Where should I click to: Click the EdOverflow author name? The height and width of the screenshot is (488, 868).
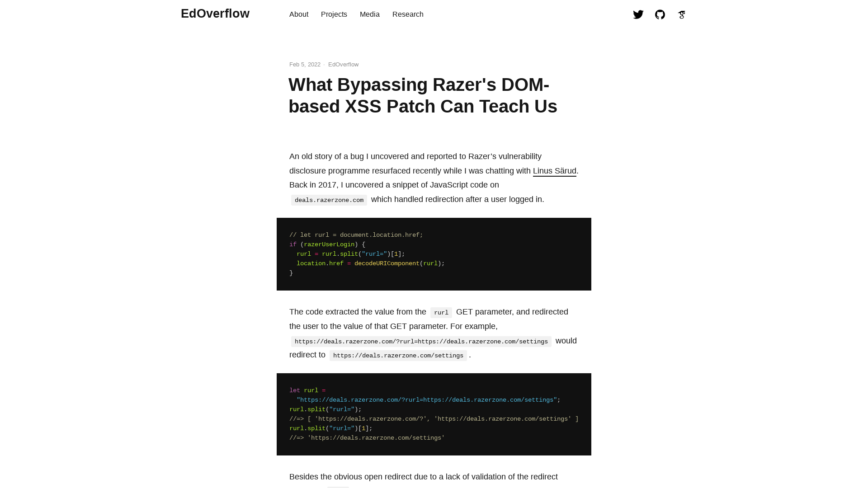[343, 65]
